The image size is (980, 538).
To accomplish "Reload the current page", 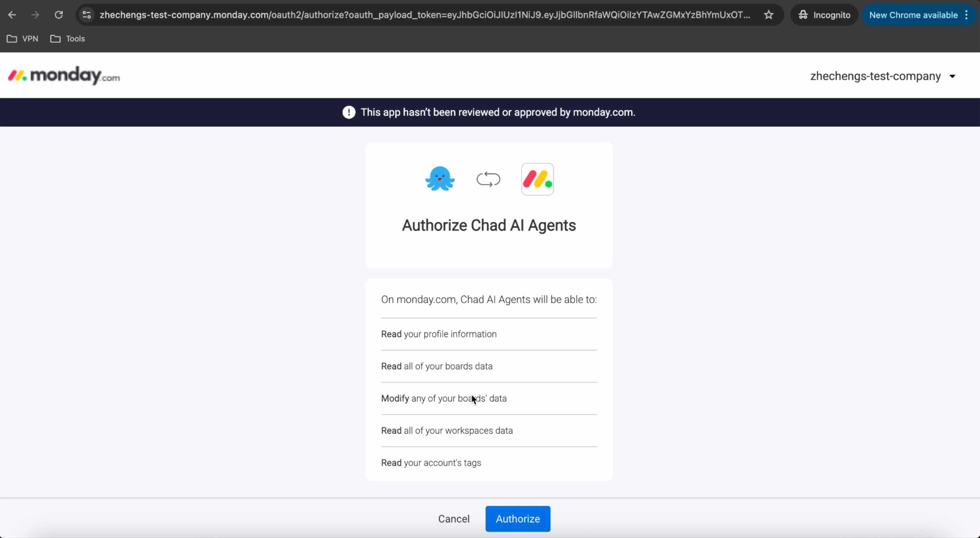I will click(x=59, y=15).
